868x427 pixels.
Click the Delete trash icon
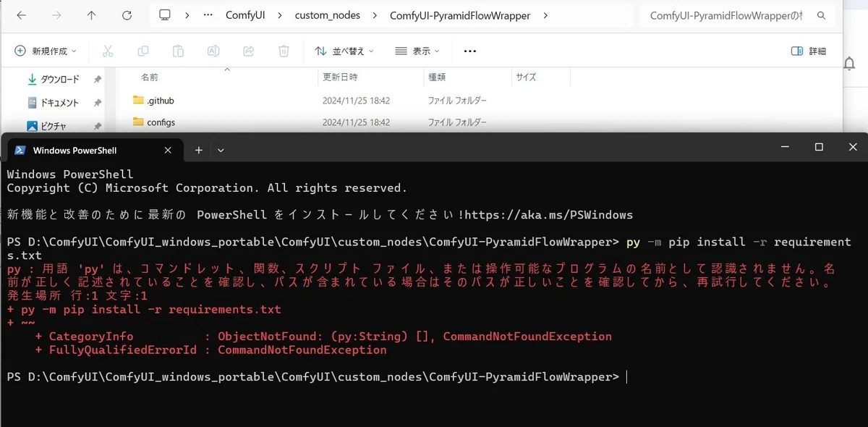tap(284, 51)
